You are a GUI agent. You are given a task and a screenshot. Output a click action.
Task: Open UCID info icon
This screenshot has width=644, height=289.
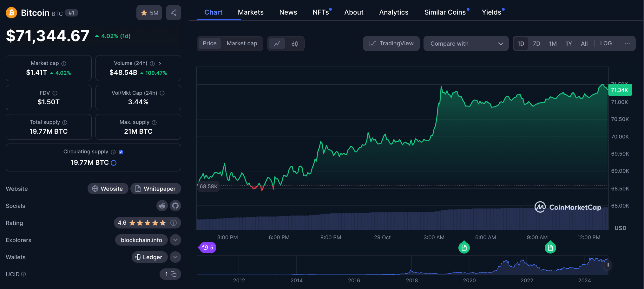(x=23, y=274)
